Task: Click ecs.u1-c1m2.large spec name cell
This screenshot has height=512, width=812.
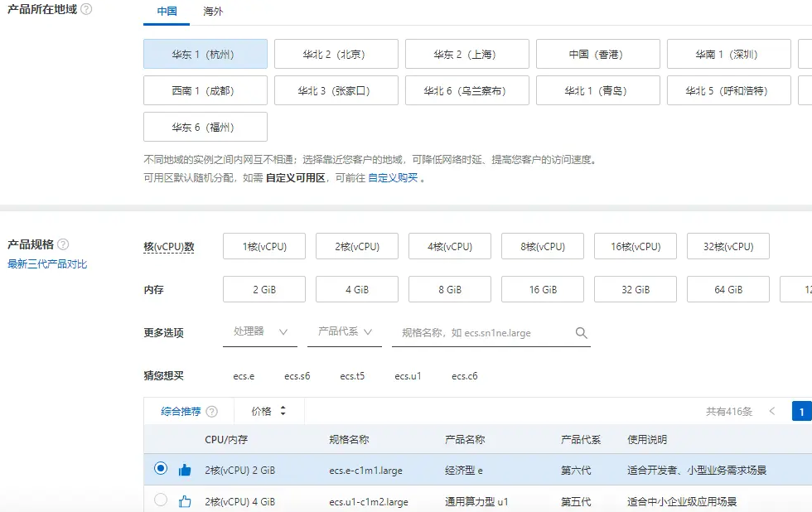Action: [369, 502]
